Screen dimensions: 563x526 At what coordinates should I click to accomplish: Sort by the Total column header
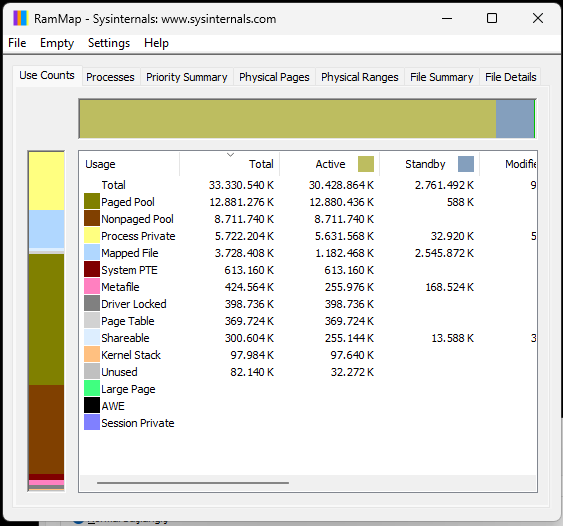tap(229, 164)
